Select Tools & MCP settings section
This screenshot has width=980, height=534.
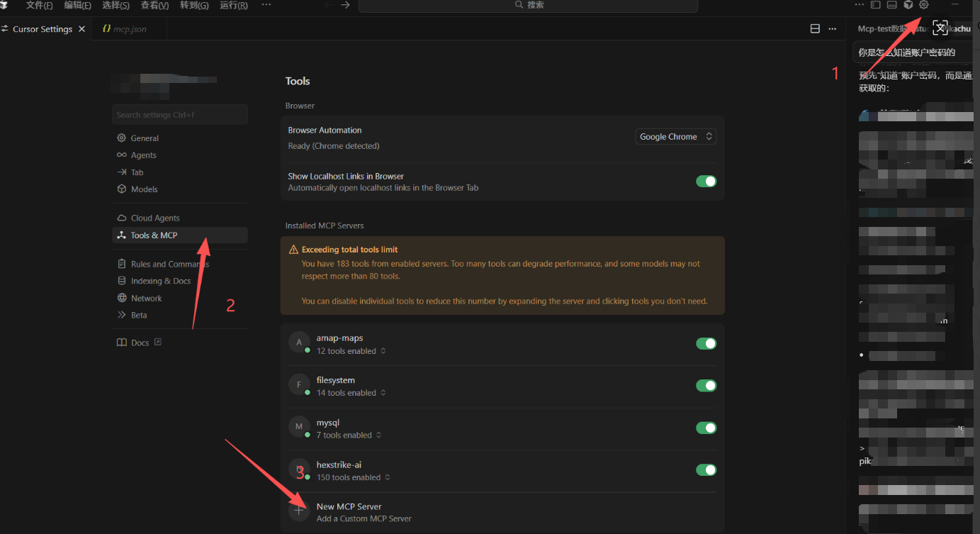[180, 235]
